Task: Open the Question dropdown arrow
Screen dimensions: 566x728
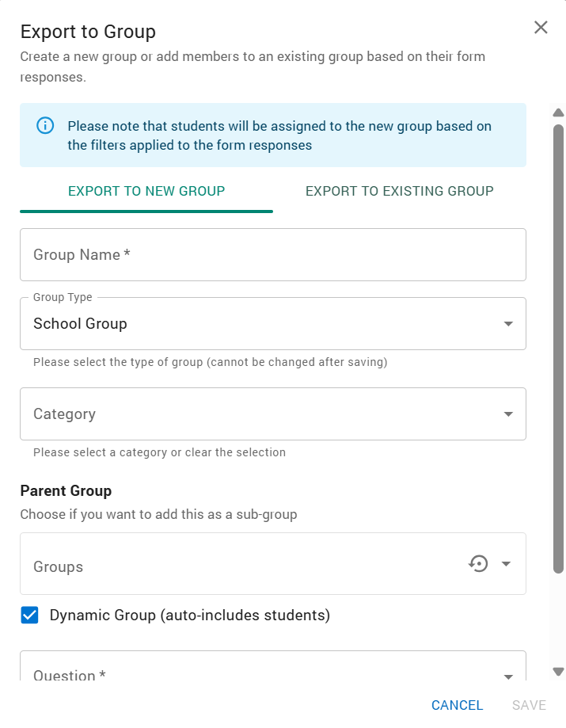Action: (x=508, y=677)
